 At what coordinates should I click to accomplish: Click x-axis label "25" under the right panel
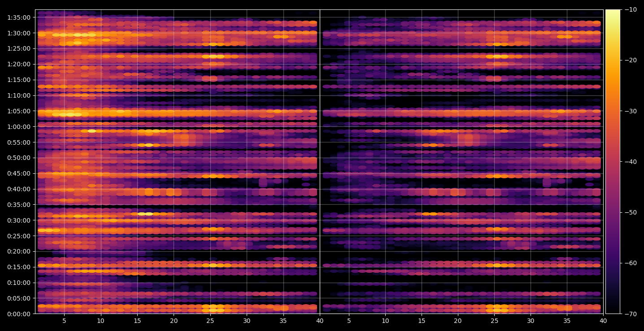[x=494, y=321]
